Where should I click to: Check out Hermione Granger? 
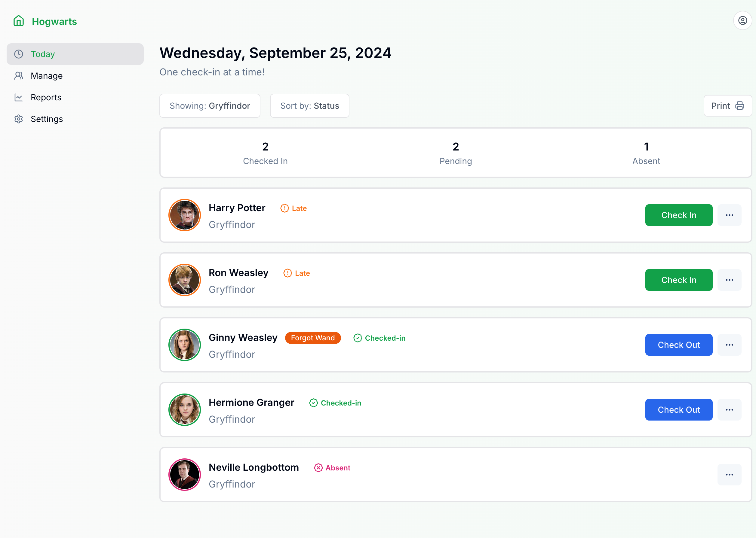pos(678,410)
